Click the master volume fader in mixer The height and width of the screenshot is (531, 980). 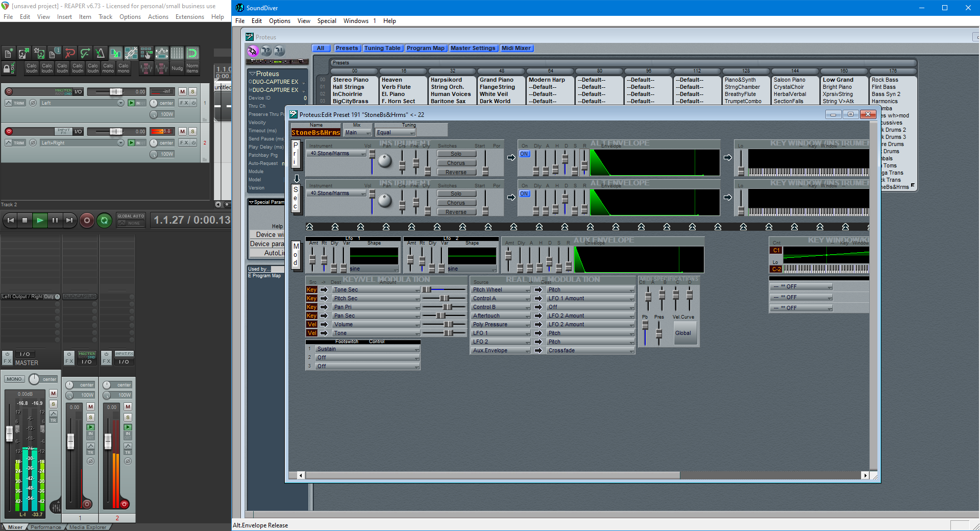(x=9, y=433)
